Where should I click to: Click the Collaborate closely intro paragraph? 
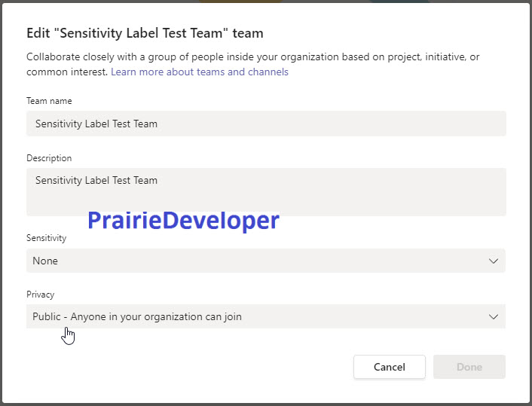coord(252,64)
